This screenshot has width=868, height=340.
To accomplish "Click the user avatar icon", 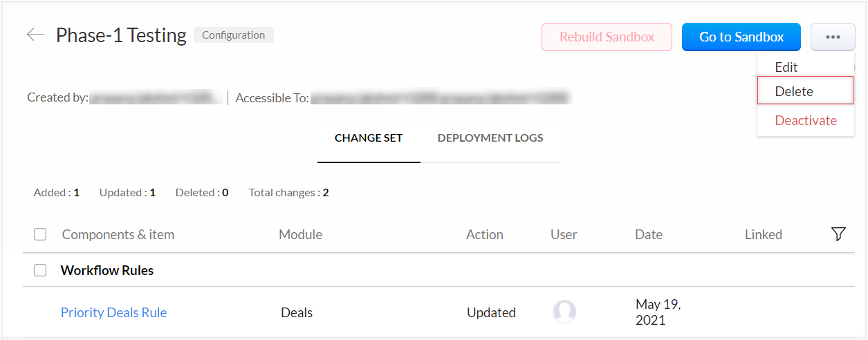I will (564, 312).
